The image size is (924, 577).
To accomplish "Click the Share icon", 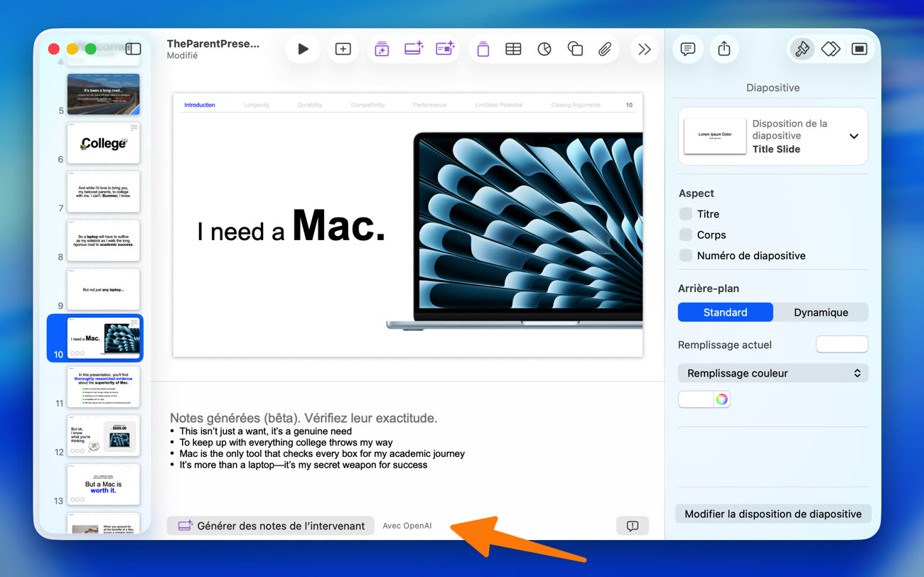I will point(724,49).
